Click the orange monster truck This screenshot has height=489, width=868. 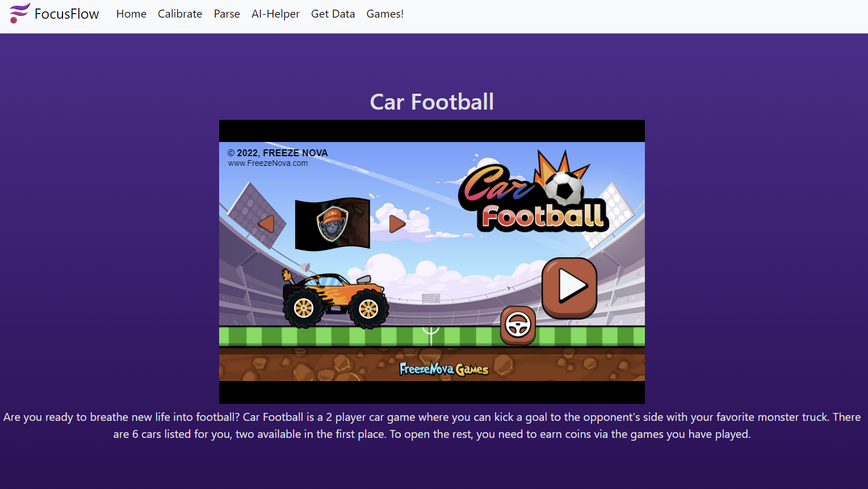pyautogui.click(x=335, y=299)
